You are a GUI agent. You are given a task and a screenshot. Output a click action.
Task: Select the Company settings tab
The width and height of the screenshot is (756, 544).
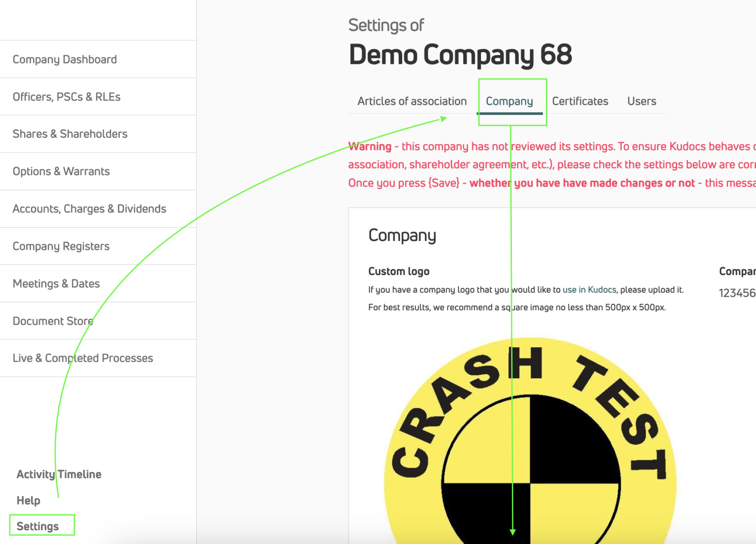[x=509, y=101]
